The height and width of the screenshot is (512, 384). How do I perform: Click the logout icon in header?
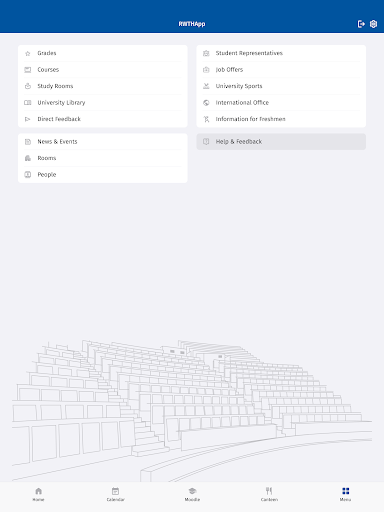[x=361, y=24]
